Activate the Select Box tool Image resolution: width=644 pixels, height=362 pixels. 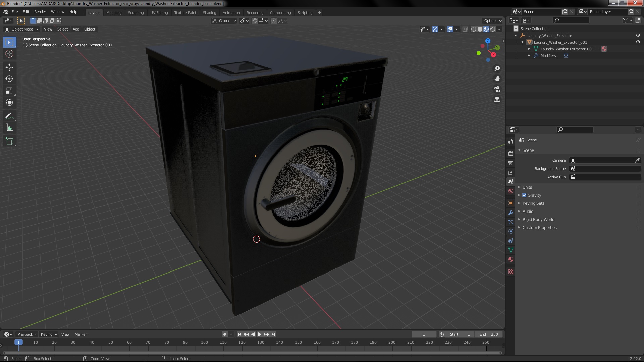pos(9,42)
